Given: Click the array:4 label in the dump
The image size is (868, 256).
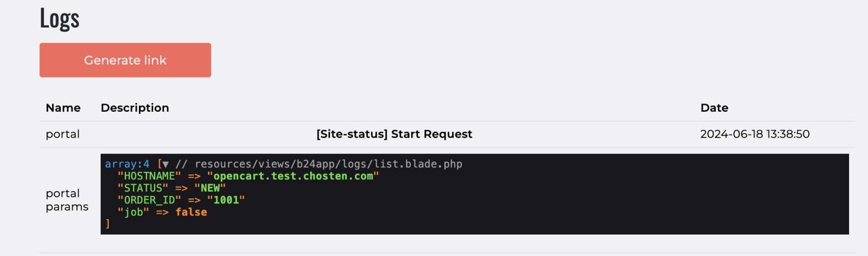Looking at the screenshot, I should click(127, 164).
